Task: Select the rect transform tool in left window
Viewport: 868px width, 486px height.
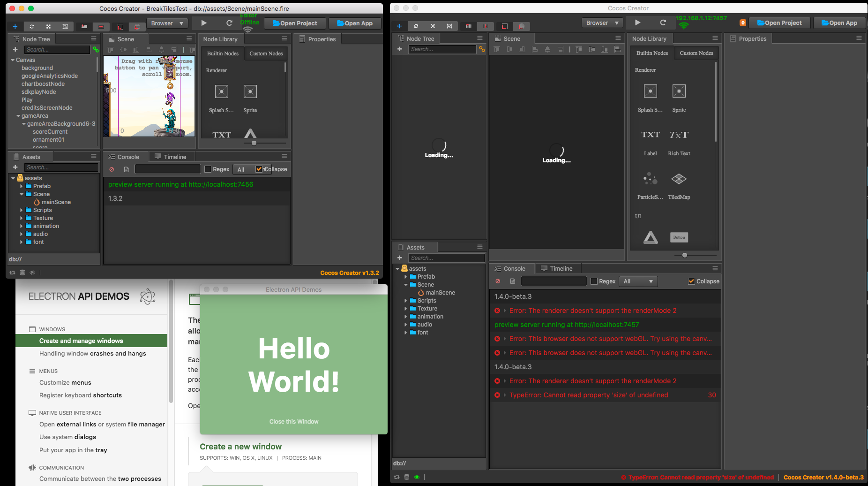Action: click(x=65, y=26)
